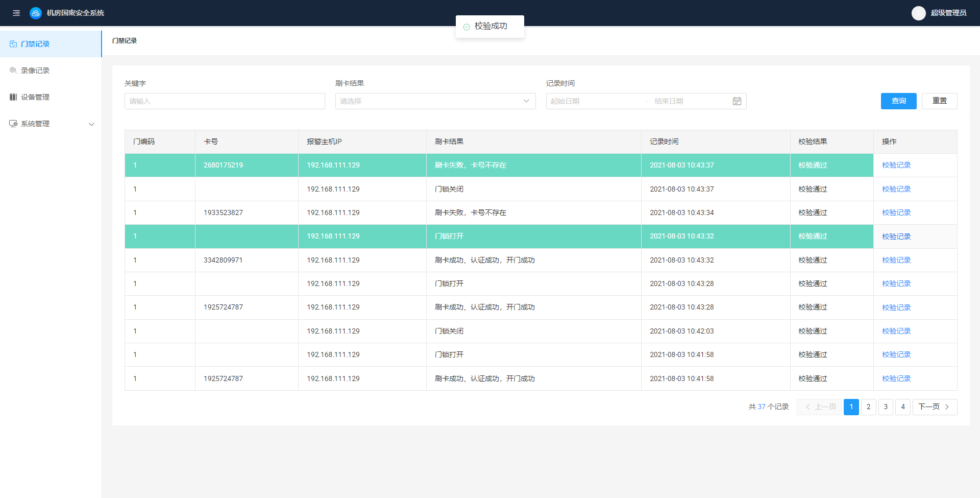Viewport: 980px width, 498px height.
Task: Open the 刷卡结果 dropdown selector
Action: click(435, 101)
